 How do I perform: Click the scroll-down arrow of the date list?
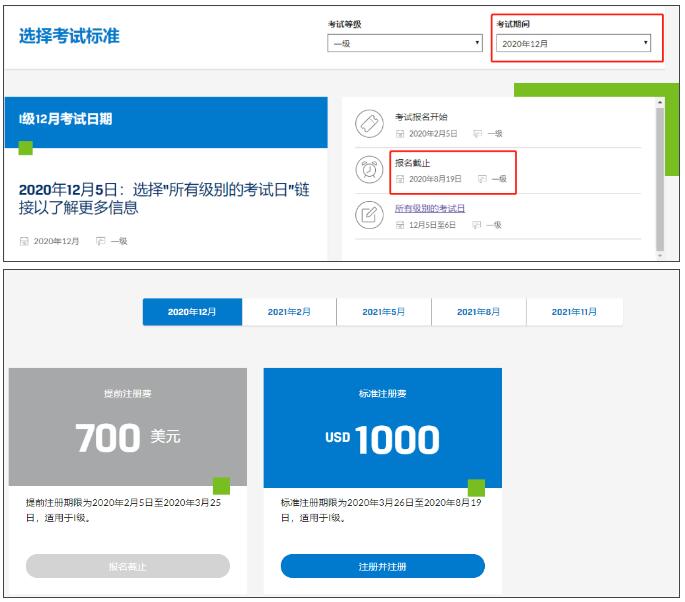659,256
